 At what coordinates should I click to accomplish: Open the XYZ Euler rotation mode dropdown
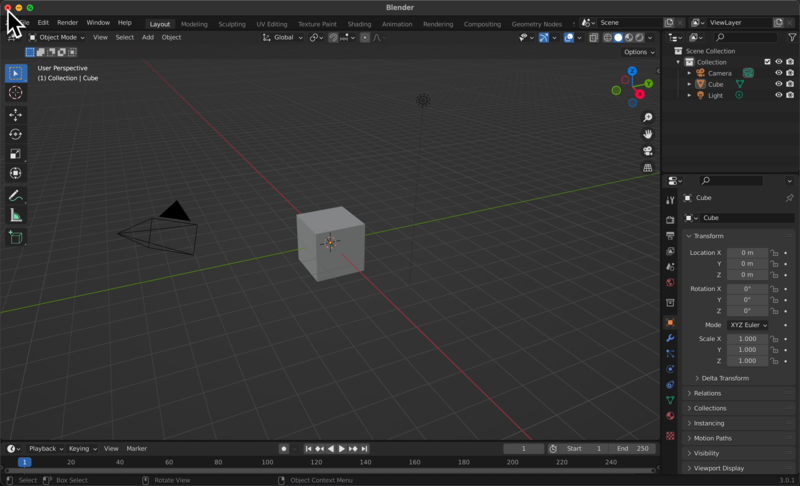click(748, 325)
